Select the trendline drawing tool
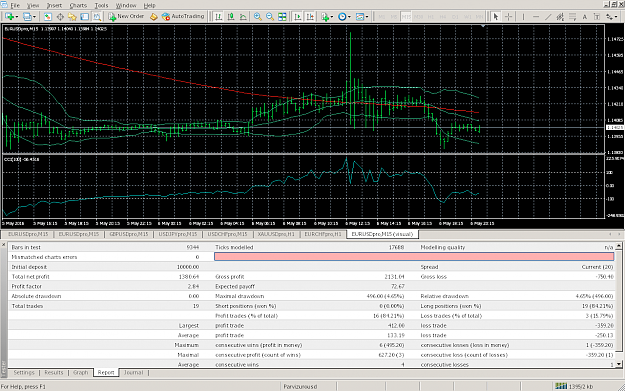 click(548, 17)
